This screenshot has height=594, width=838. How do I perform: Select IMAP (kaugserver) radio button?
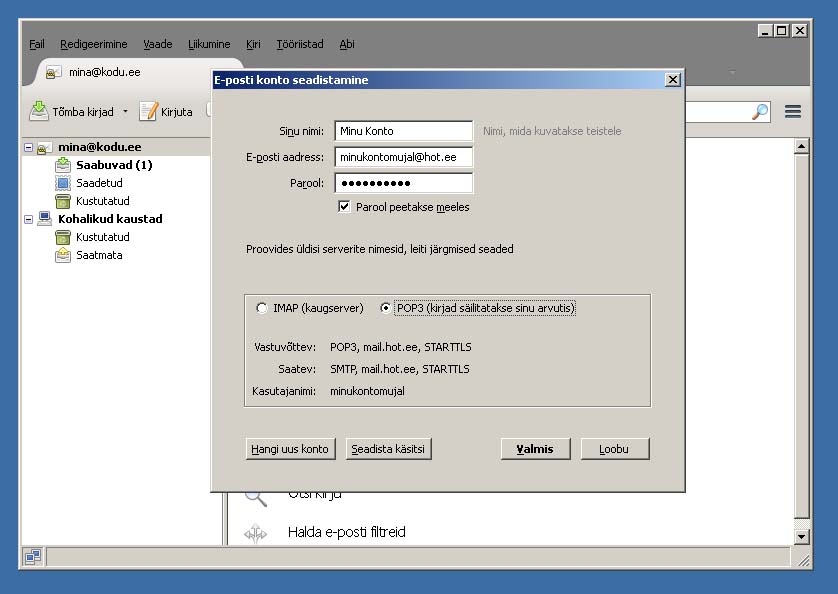[x=261, y=308]
